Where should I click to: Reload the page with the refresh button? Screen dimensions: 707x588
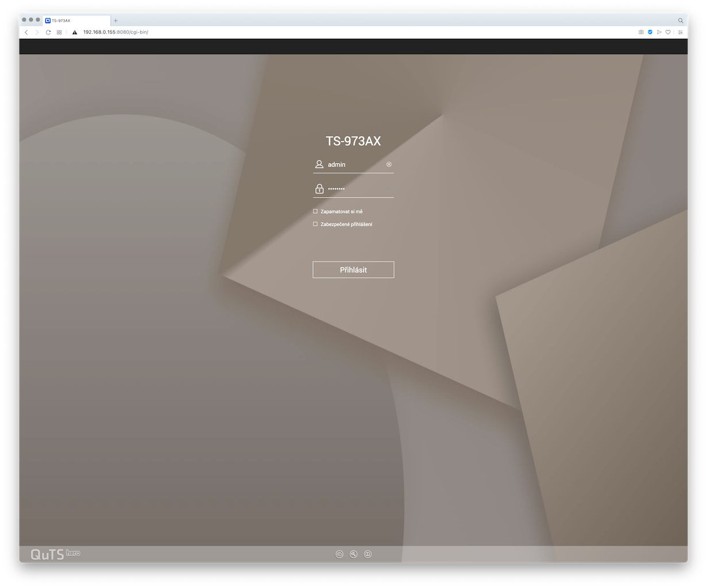(48, 32)
